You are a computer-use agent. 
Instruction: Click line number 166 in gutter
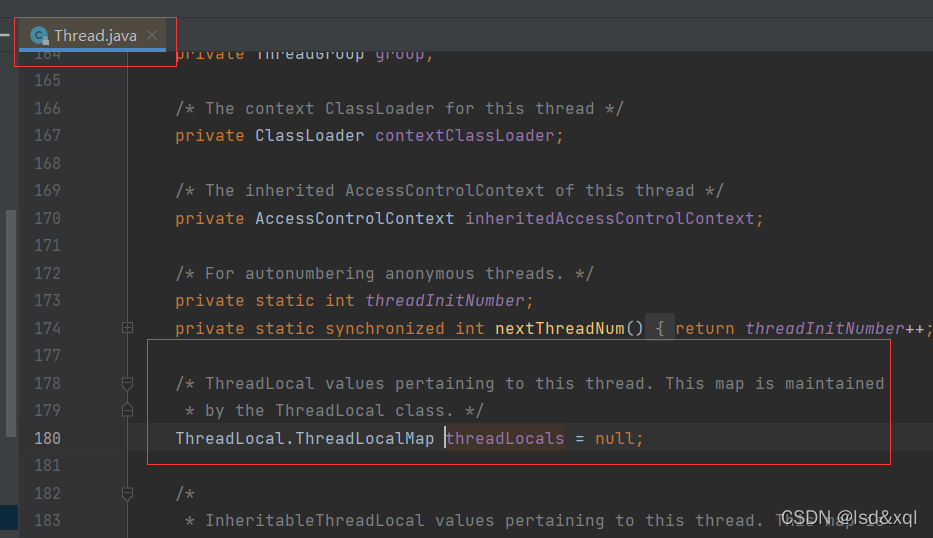pos(48,108)
